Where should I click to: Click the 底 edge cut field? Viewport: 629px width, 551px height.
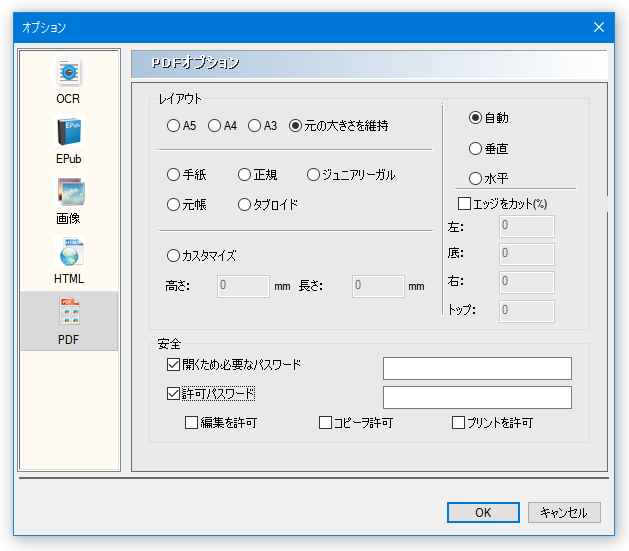[x=527, y=254]
